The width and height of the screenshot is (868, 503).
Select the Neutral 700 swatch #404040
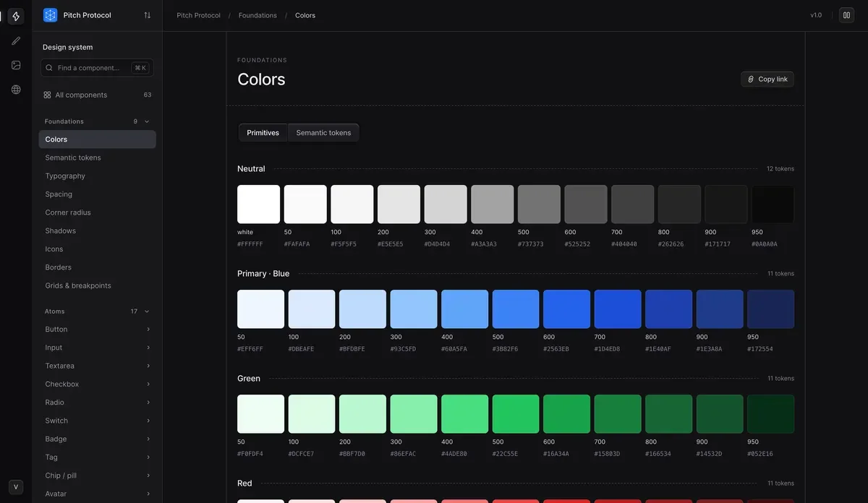pos(632,205)
